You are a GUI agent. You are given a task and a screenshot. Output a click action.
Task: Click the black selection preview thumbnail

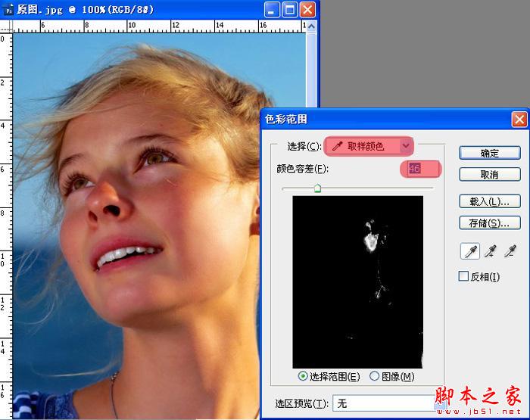(357, 282)
